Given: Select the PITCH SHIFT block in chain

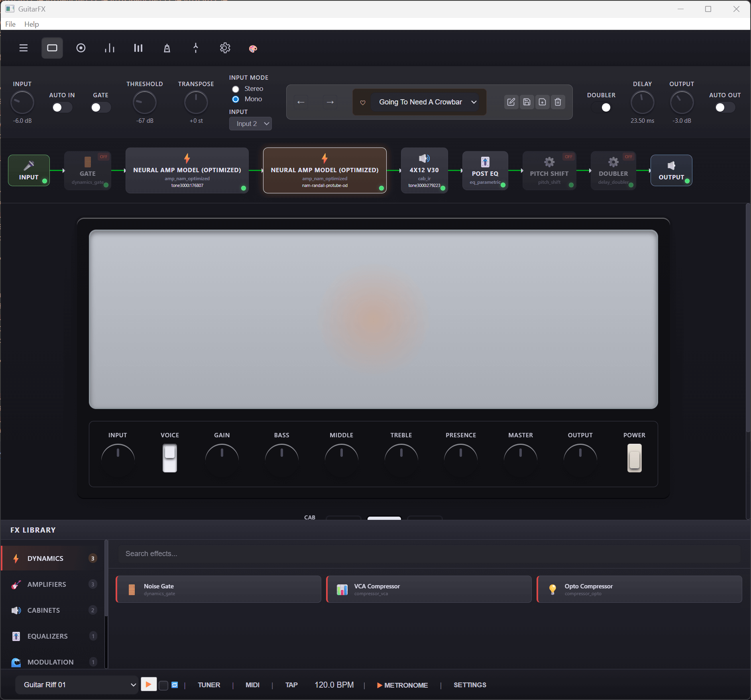Looking at the screenshot, I should coord(549,170).
